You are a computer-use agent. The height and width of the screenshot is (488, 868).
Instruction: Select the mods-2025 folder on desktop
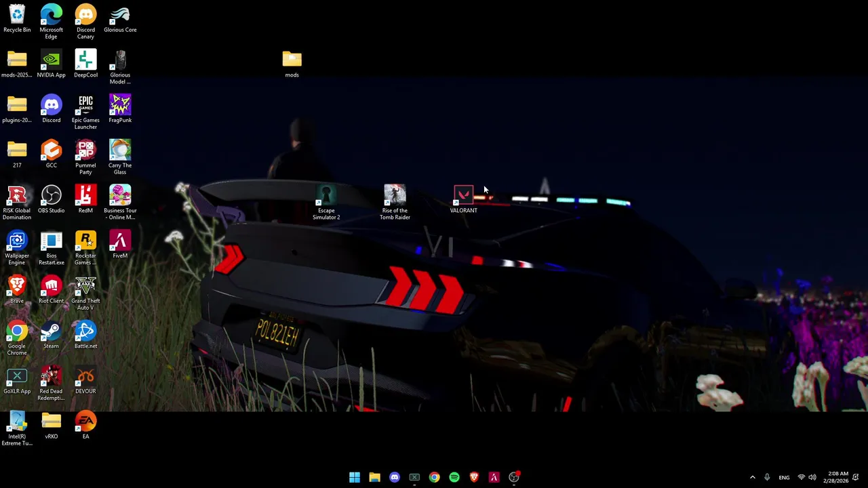pyautogui.click(x=17, y=64)
